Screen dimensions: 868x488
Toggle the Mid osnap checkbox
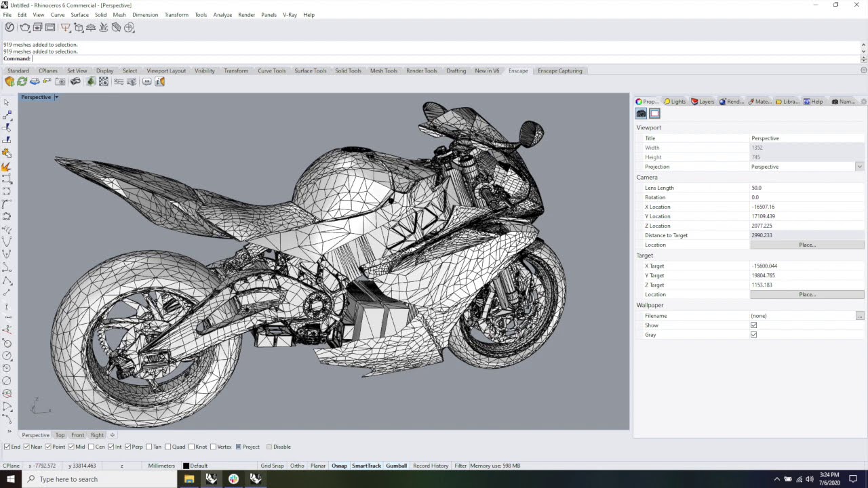[71, 447]
